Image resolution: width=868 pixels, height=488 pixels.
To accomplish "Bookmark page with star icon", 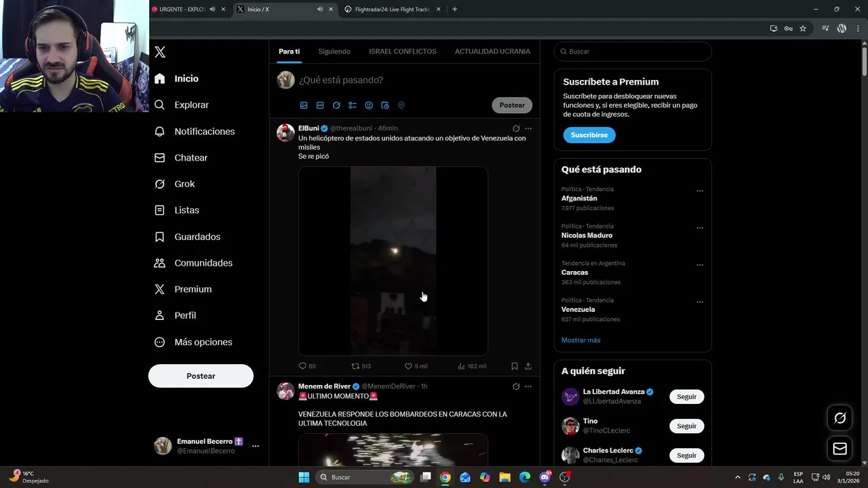I will coord(803,28).
